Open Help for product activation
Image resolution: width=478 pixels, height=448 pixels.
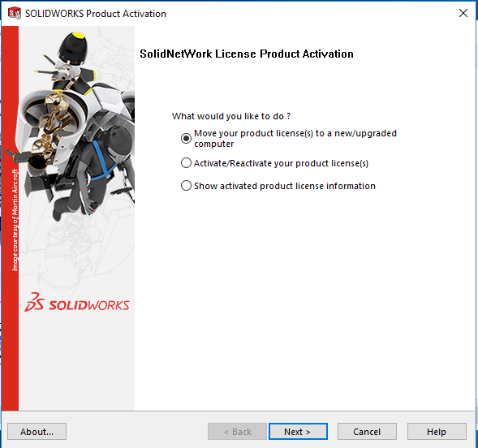pyautogui.click(x=437, y=432)
